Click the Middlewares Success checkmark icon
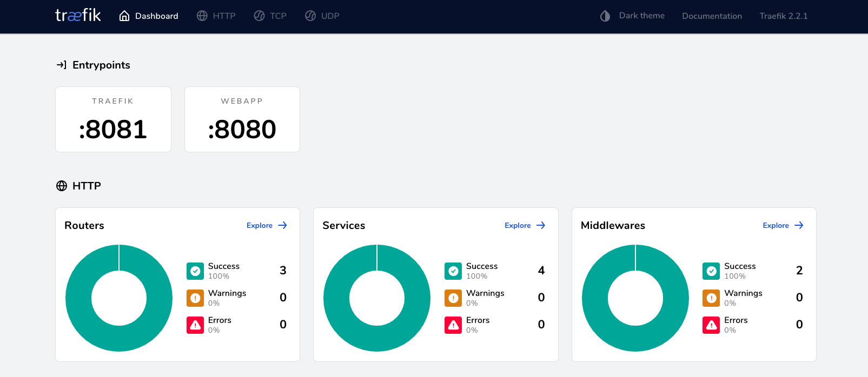The width and height of the screenshot is (868, 377). coord(711,271)
